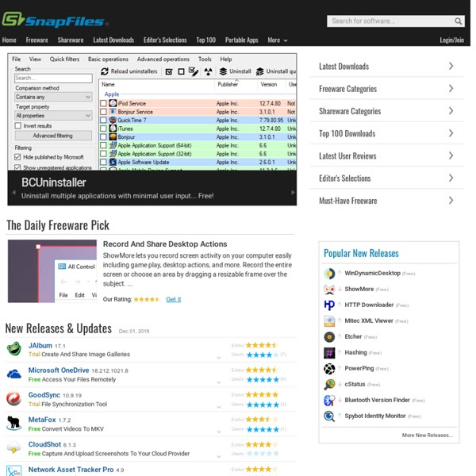Click the JAlbum frog icon
Viewport: 476px width, 476px height.
[13, 349]
